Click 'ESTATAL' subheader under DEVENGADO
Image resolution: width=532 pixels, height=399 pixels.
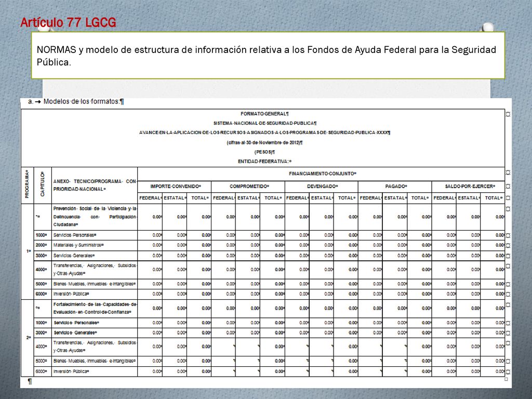point(322,198)
